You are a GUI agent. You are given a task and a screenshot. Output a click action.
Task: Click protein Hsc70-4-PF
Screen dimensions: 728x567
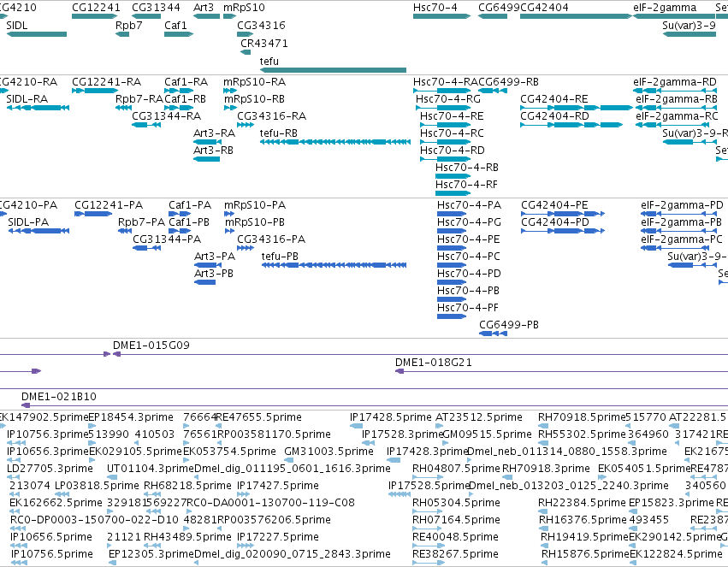(x=452, y=316)
